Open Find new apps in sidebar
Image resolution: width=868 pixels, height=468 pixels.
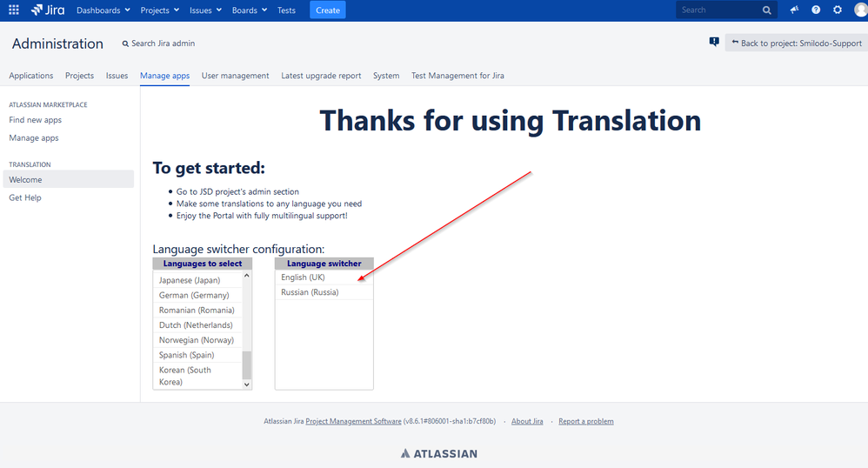point(36,120)
